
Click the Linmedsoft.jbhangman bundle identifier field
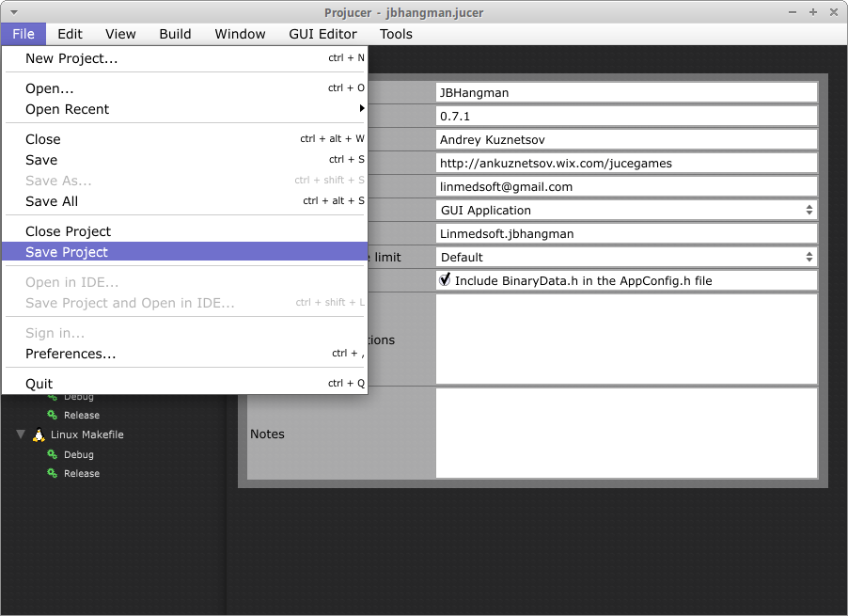[626, 233]
